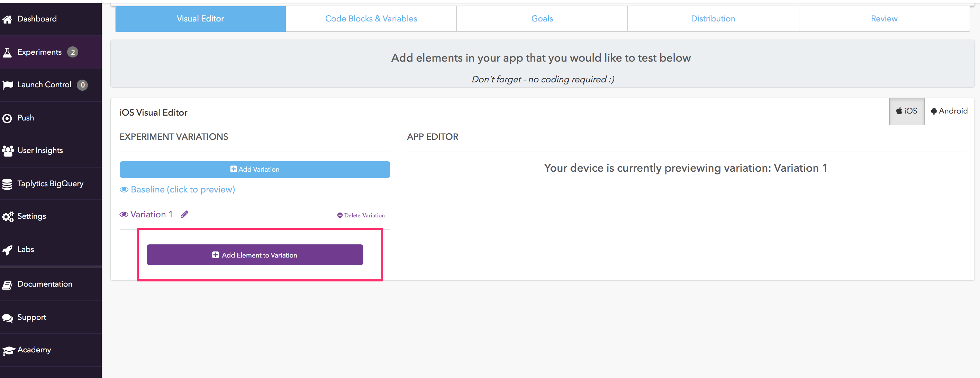Click the Push target icon
The image size is (980, 378).
(7, 118)
